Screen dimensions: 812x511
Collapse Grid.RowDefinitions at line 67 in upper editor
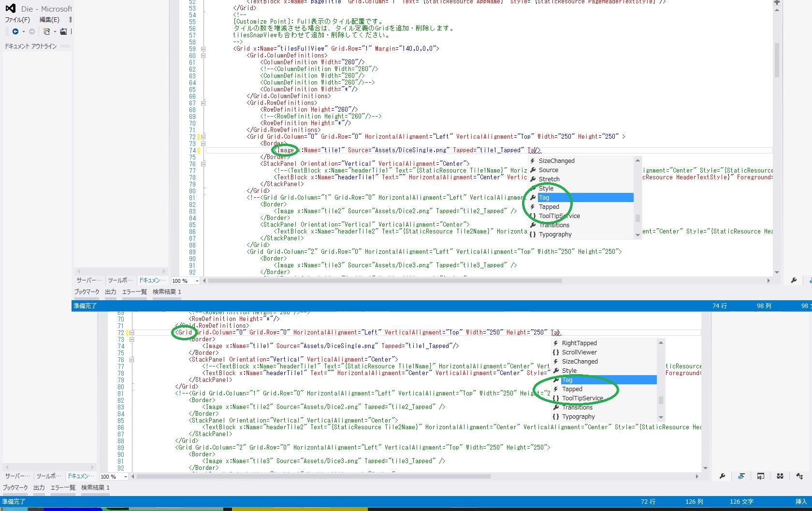point(203,103)
